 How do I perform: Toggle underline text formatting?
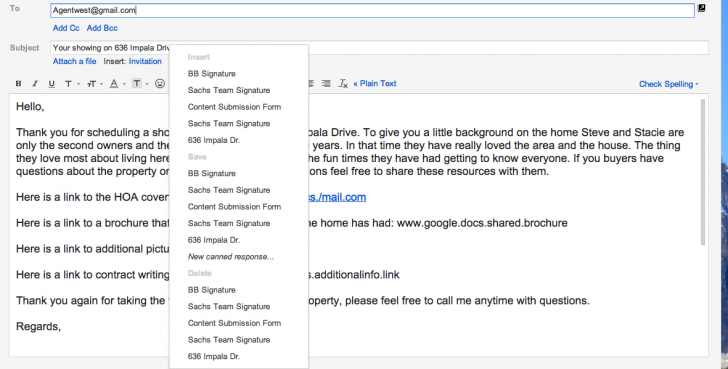[x=52, y=84]
